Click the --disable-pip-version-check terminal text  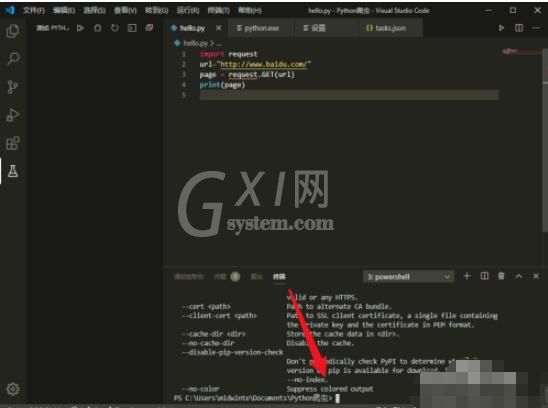coord(232,352)
